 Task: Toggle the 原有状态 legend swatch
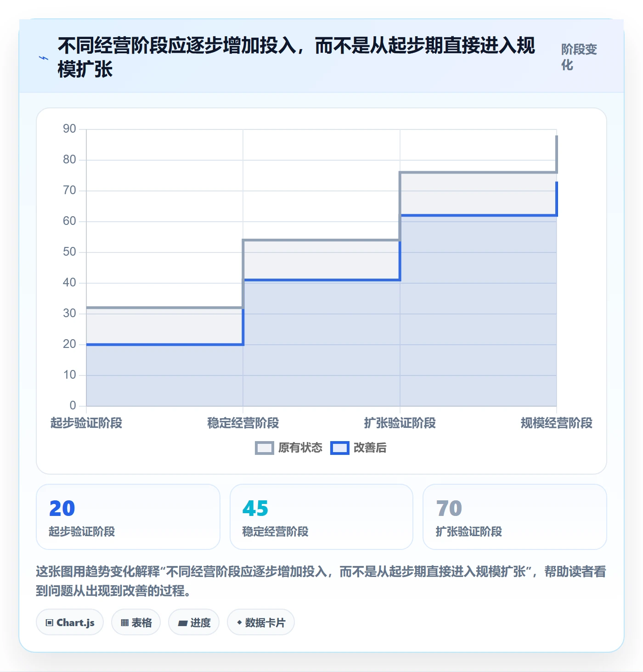(x=264, y=448)
